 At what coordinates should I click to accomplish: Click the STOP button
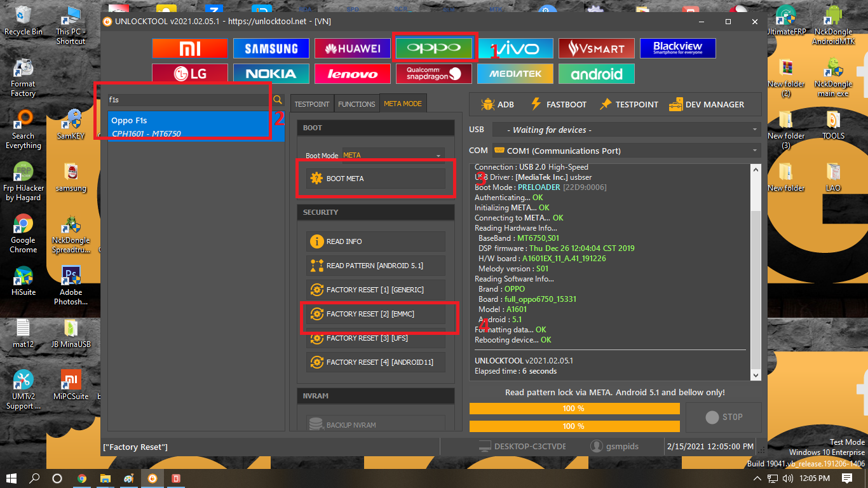pos(724,417)
